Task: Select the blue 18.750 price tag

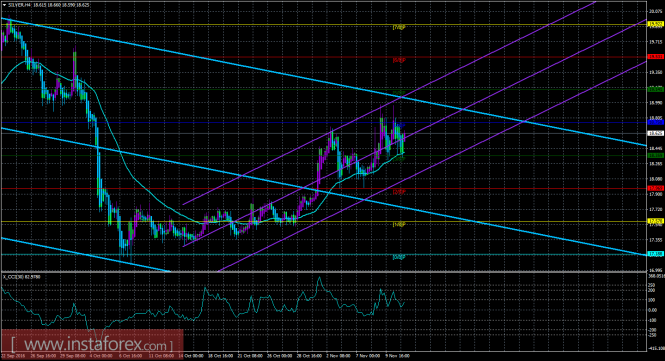Action: point(656,122)
